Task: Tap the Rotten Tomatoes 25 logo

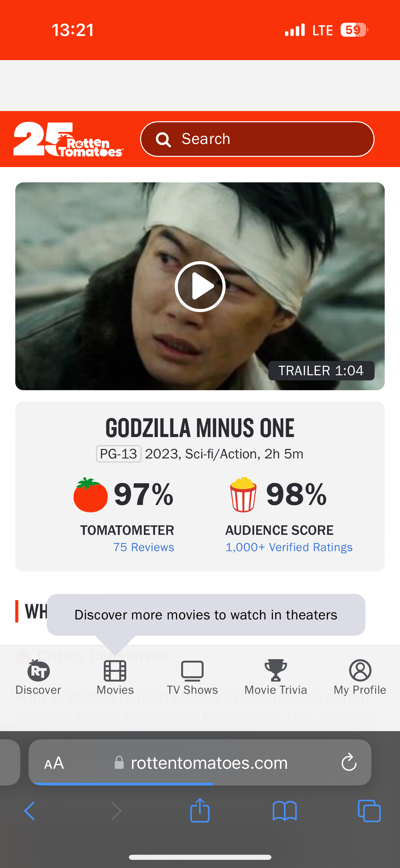Action: [68, 140]
